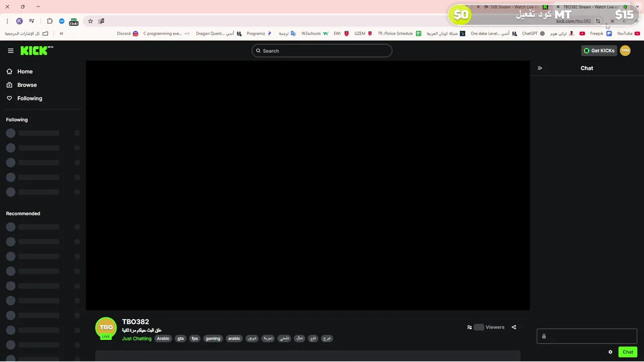Open chat settings gear icon
The image size is (644, 362).
point(610,352)
